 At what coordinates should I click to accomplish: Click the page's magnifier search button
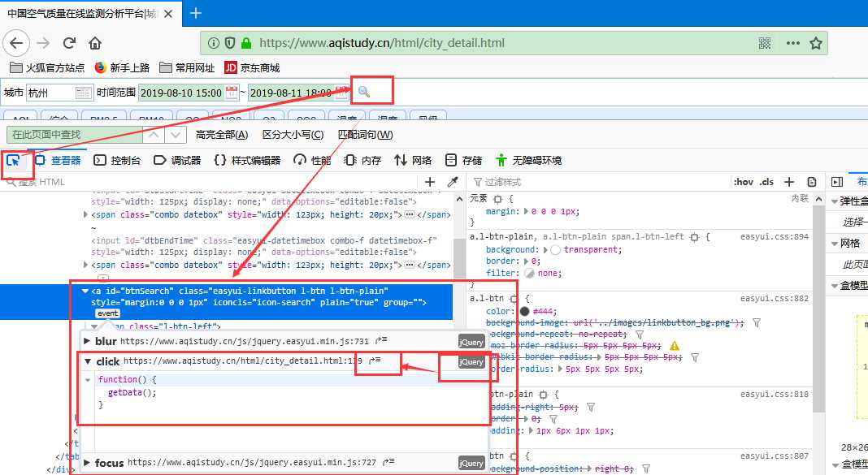point(363,92)
